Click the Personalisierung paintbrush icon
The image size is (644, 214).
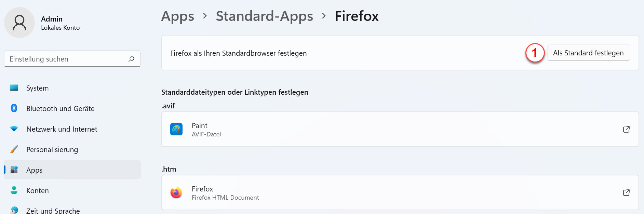tap(14, 149)
